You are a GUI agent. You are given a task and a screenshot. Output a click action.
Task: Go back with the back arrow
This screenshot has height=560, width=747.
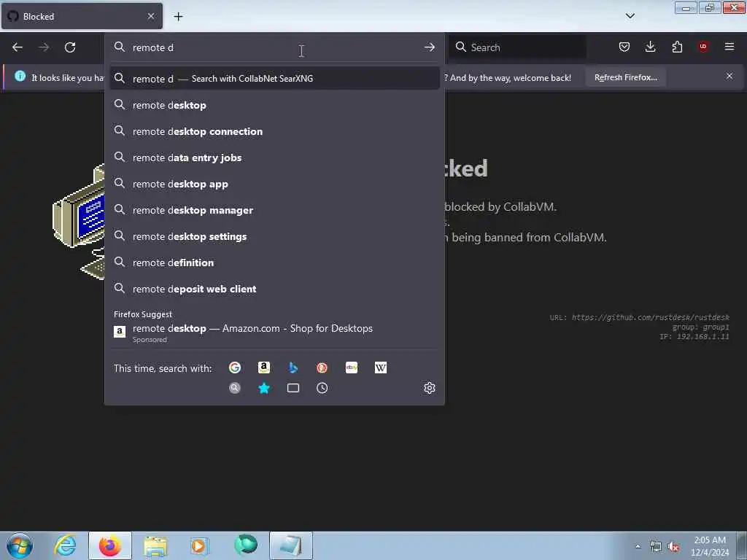(18, 47)
